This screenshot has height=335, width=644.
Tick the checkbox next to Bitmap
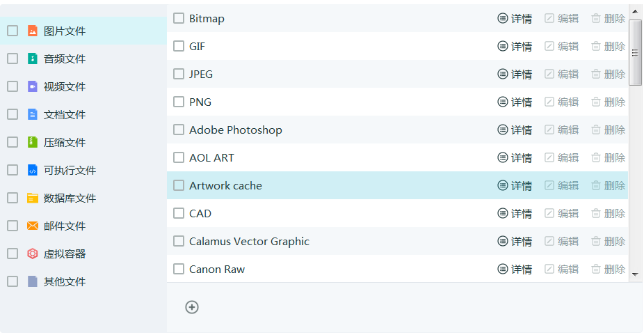179,18
